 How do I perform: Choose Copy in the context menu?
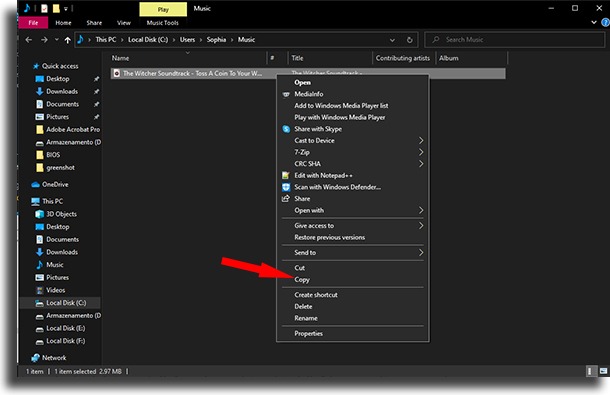(x=352, y=279)
